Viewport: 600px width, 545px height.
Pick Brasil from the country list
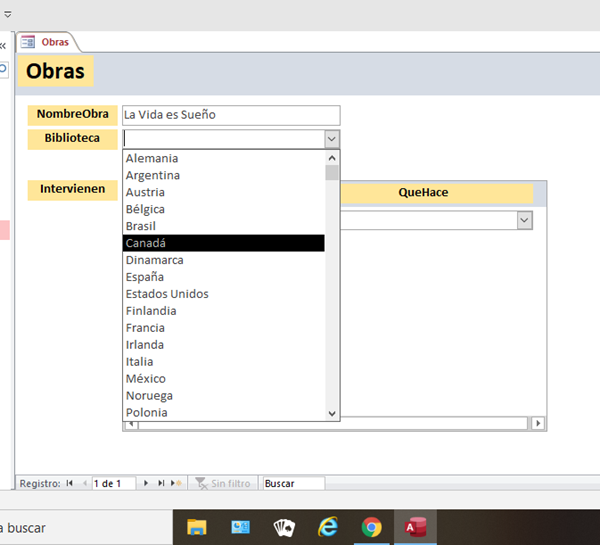pos(223,226)
